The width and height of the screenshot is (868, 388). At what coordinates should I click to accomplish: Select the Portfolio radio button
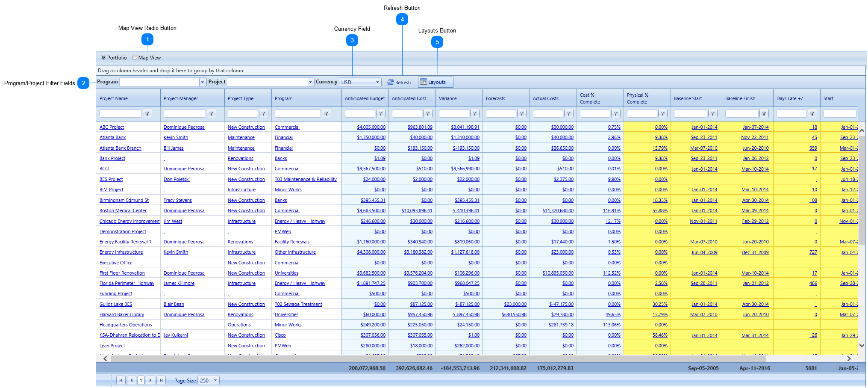click(x=103, y=57)
